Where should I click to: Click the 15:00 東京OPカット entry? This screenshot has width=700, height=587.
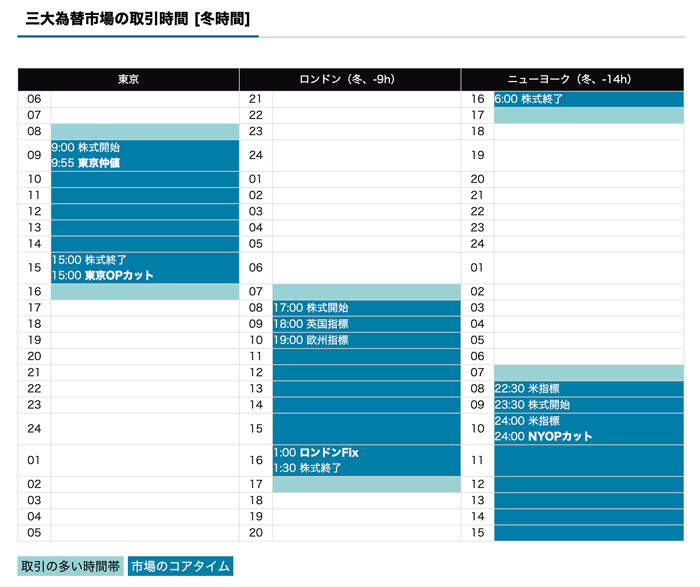103,275
